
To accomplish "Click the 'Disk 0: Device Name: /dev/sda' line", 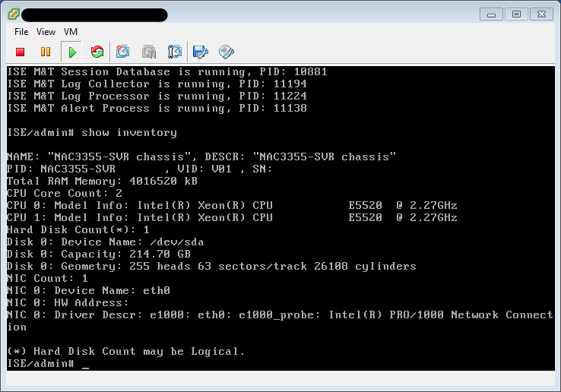I will tap(106, 242).
